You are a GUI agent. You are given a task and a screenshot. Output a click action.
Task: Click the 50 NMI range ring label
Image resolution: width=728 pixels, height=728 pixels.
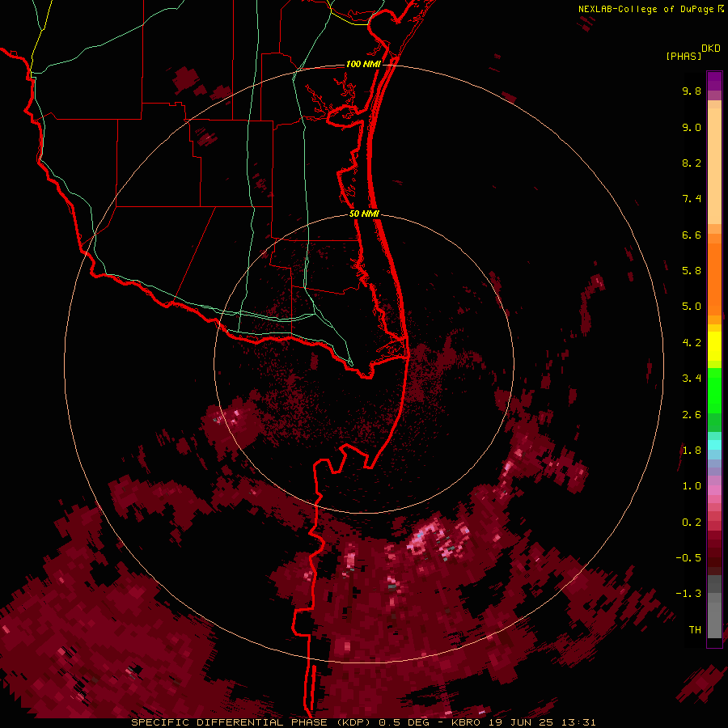(364, 214)
